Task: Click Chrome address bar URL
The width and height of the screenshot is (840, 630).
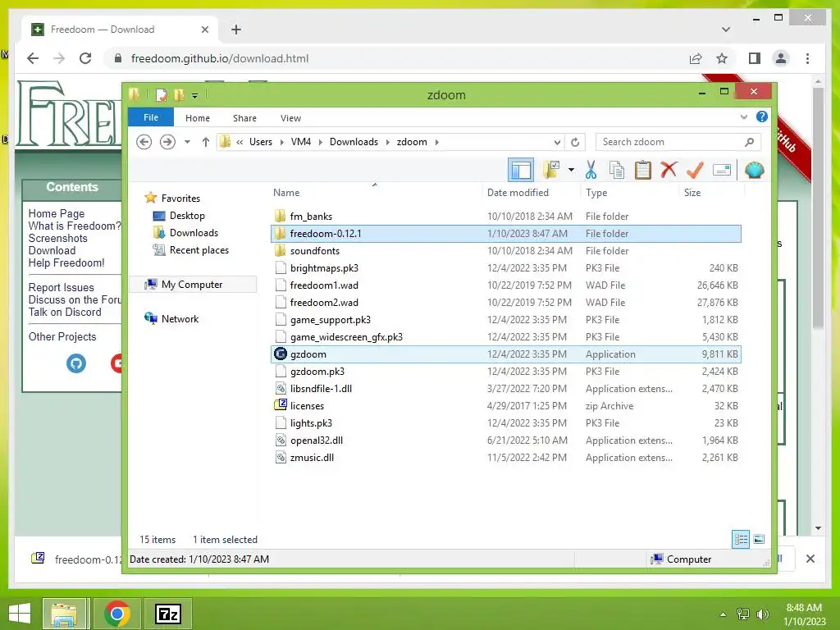Action: coord(220,58)
